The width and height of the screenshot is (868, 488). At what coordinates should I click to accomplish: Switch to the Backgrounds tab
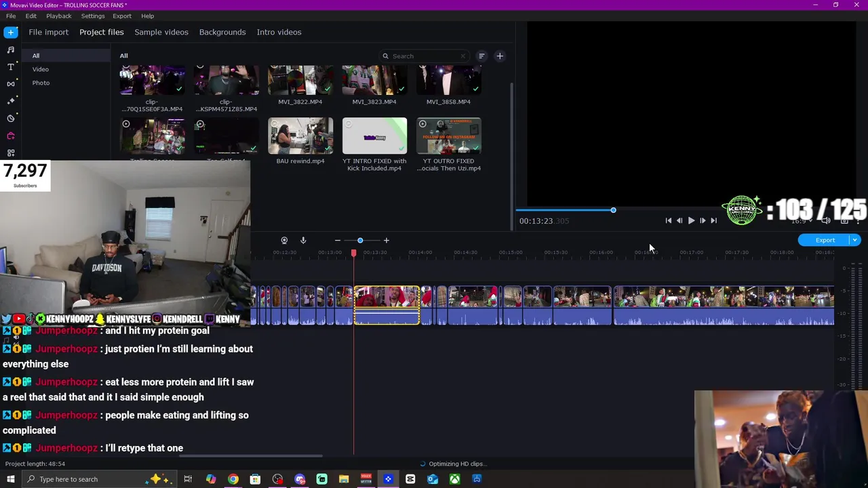tap(222, 32)
